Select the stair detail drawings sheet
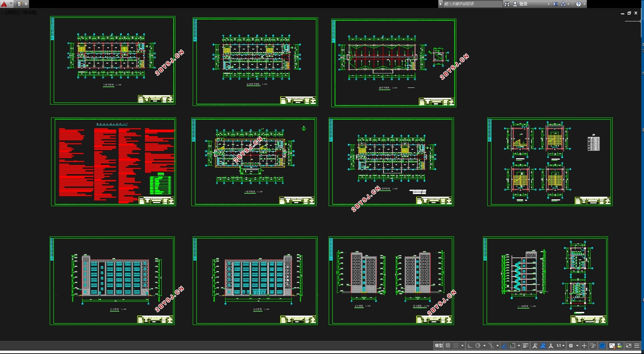The width and height of the screenshot is (644, 354). click(550, 162)
